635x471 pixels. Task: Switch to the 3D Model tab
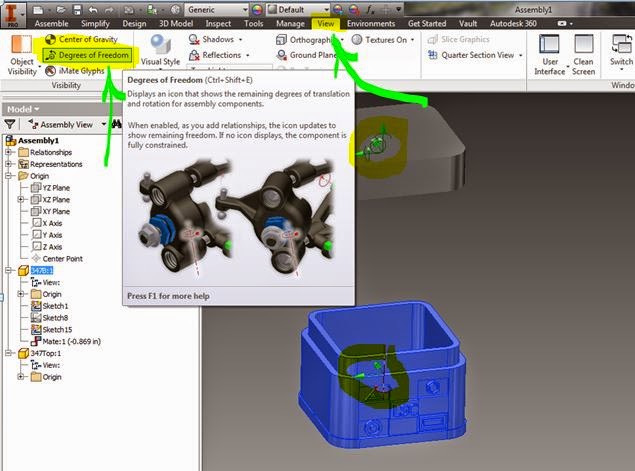pyautogui.click(x=176, y=23)
